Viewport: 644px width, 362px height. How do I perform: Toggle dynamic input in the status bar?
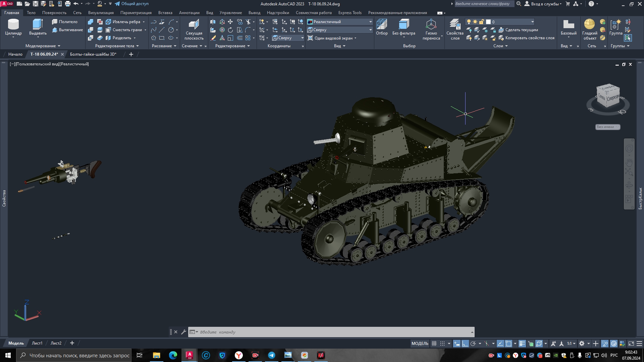tap(457, 344)
